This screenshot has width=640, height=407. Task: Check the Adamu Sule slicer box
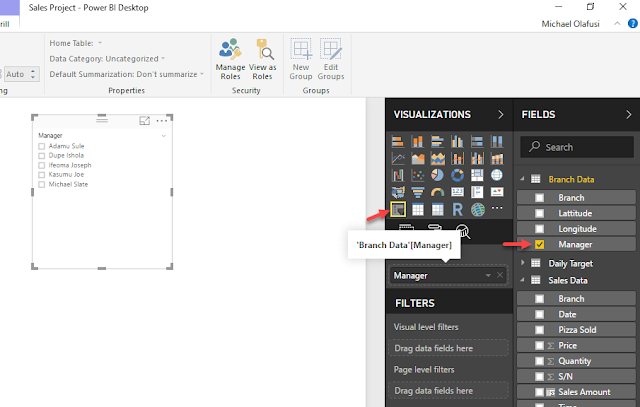click(42, 146)
